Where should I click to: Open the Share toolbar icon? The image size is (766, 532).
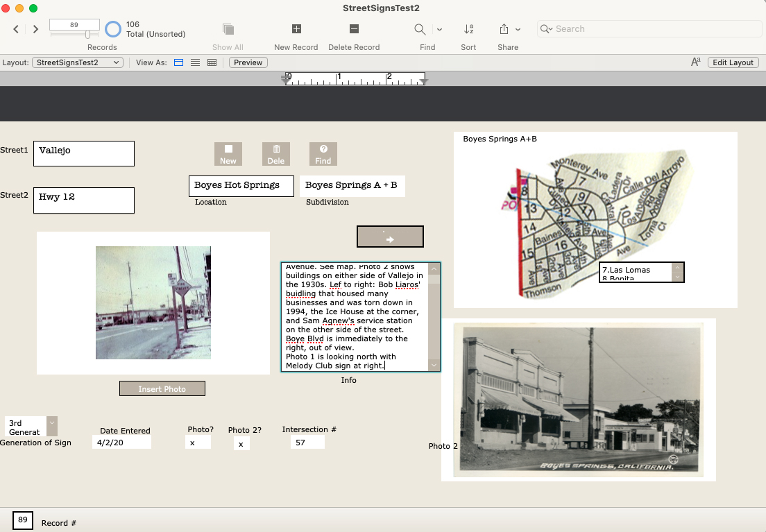[x=504, y=29]
